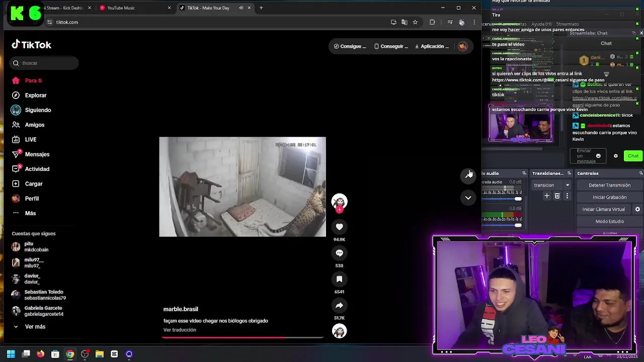Open comments on the video

click(339, 253)
